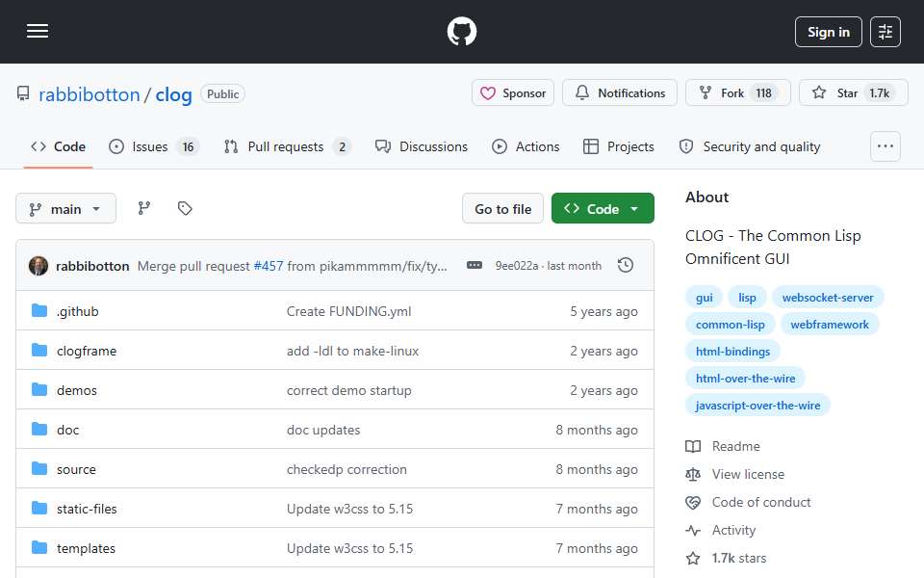Screen dimensions: 924x578
Task: Open Security and quality tab
Action: click(x=750, y=146)
